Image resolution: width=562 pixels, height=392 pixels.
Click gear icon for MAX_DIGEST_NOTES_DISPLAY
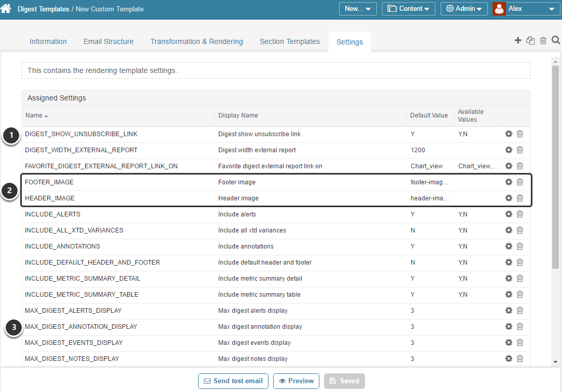(x=509, y=359)
